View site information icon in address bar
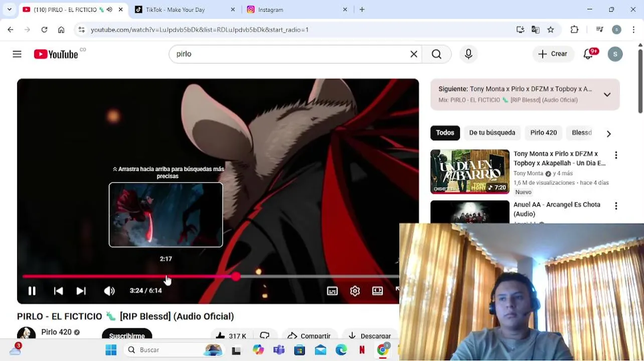Screen dimensions: 644x361 pos(82,30)
